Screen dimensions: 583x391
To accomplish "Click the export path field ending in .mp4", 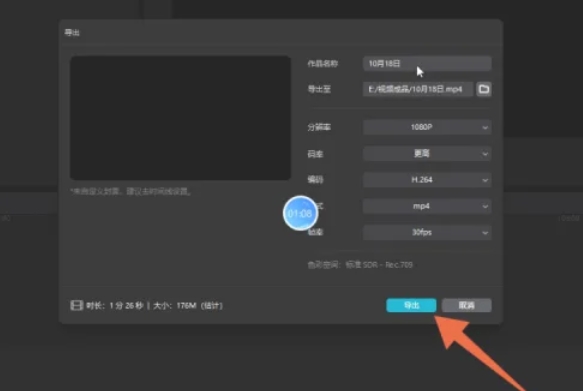I will [418, 89].
